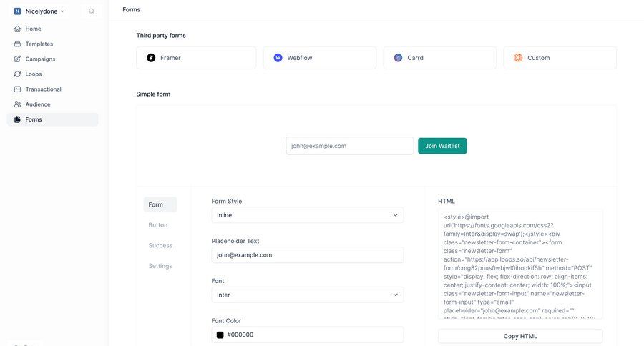Click the search magnifier icon in sidebar
Image resolution: width=644 pixels, height=346 pixels.
tap(92, 11)
